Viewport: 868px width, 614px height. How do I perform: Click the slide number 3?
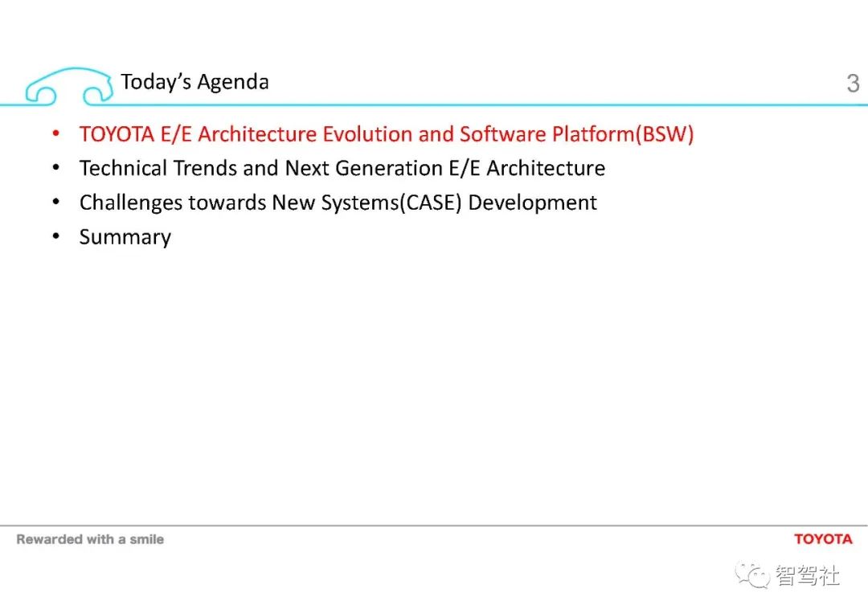coord(853,84)
